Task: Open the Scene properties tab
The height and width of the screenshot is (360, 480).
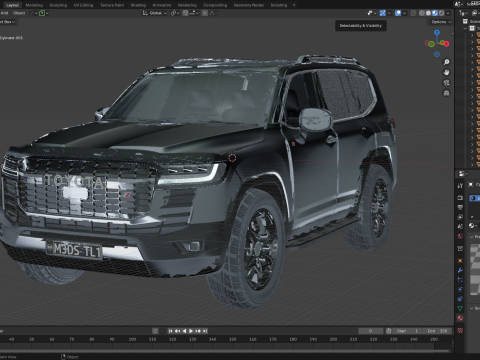Action: coord(460,227)
